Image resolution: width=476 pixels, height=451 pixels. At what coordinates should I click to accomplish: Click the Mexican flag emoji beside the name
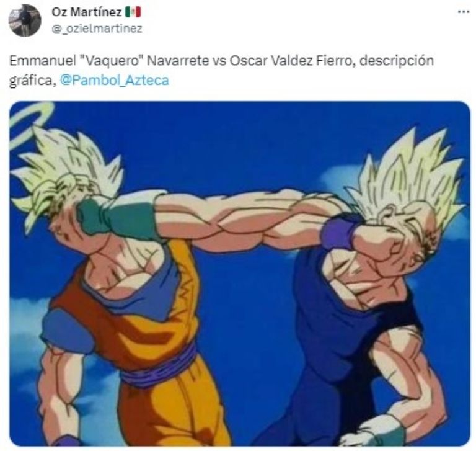tap(133, 12)
